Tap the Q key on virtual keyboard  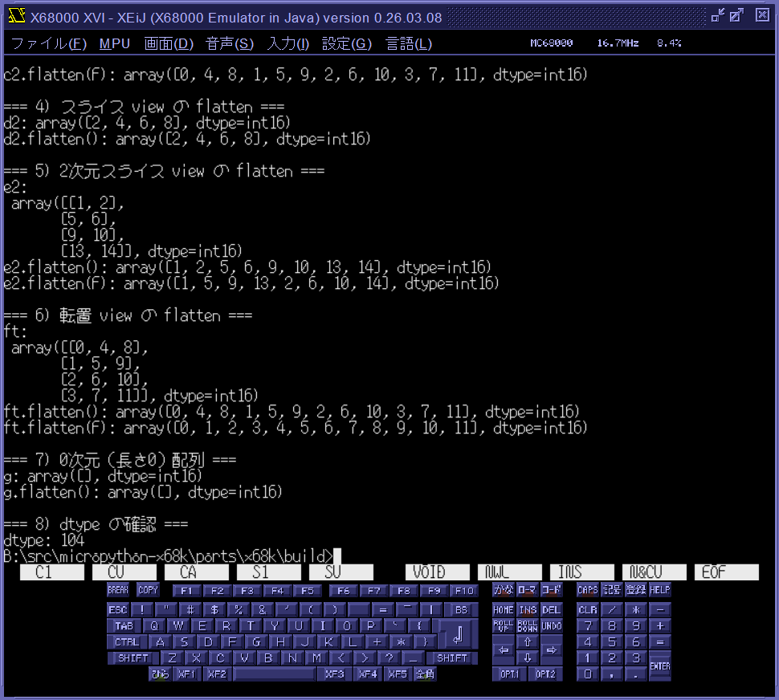click(154, 626)
